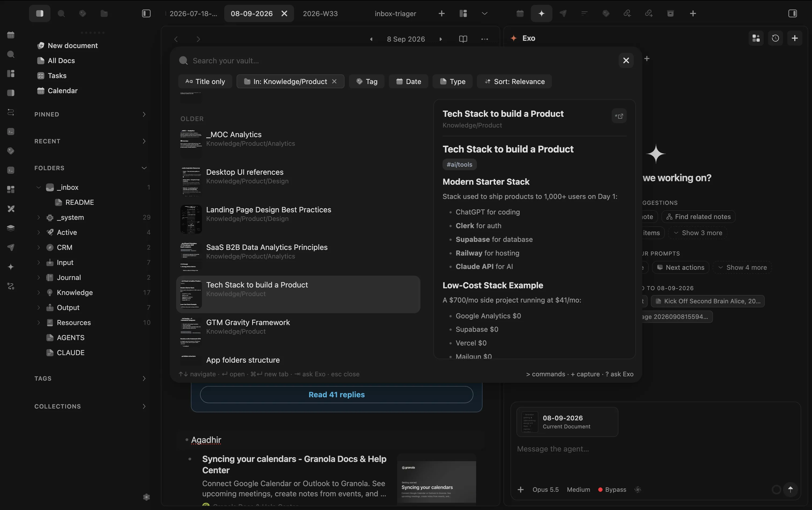This screenshot has width=812, height=510.
Task: Toggle the left sidebar panel icon
Action: pyautogui.click(x=146, y=13)
